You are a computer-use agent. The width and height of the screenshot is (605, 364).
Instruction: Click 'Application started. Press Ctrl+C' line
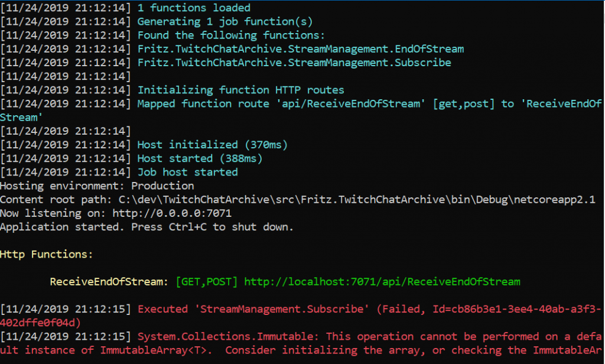point(147,227)
